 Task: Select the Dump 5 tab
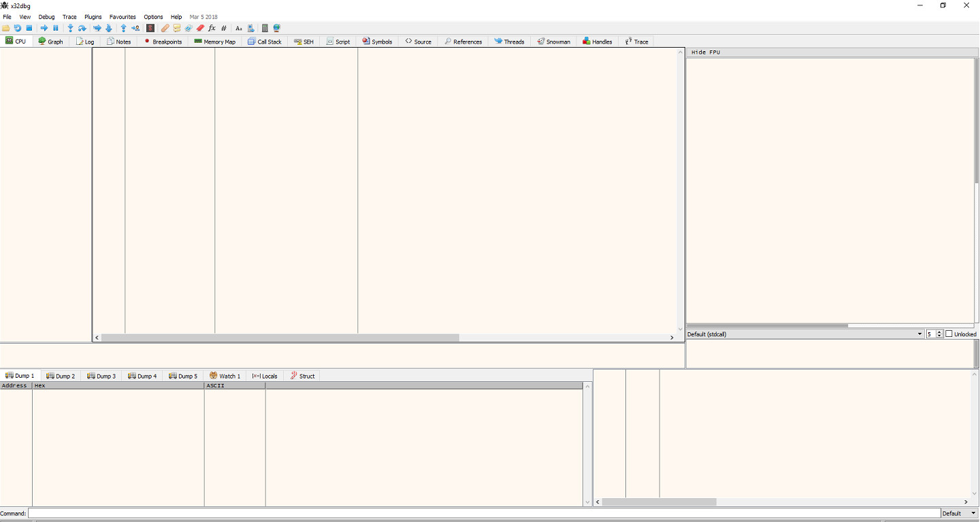pos(183,376)
